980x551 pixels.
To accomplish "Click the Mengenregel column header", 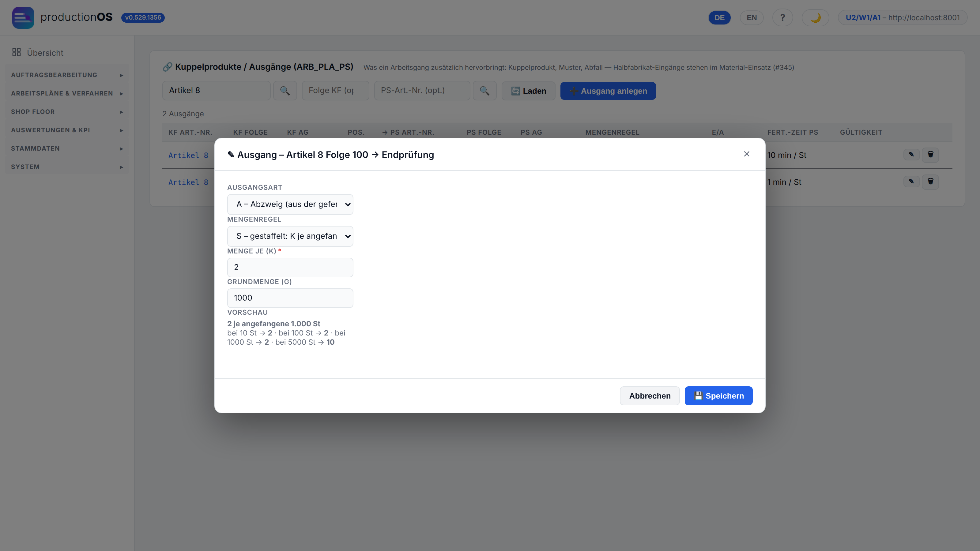I will [x=612, y=132].
